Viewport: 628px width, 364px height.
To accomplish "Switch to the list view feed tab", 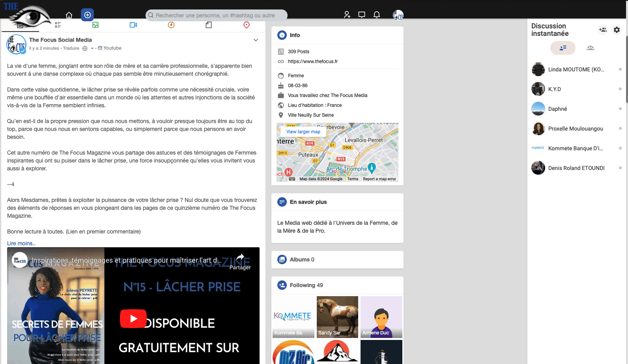I will [x=58, y=25].
